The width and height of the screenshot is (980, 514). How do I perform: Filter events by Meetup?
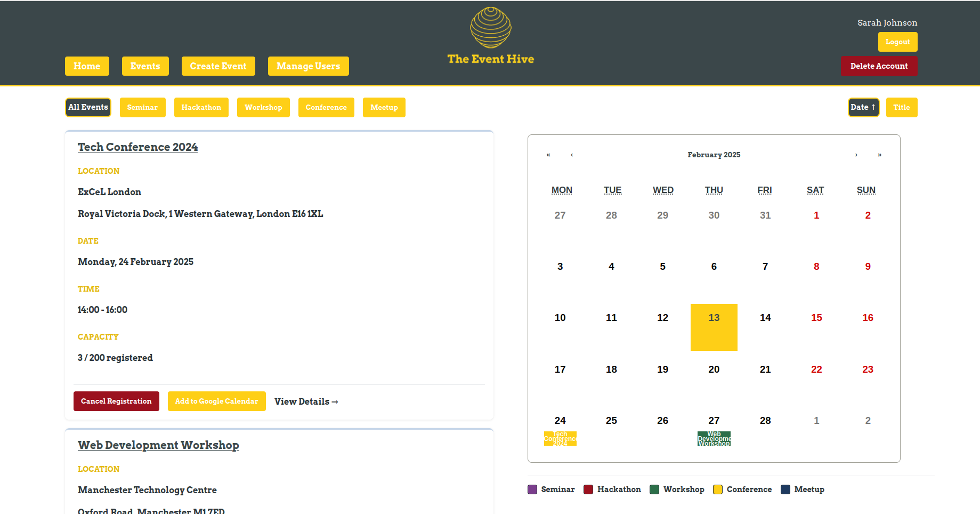tap(384, 107)
